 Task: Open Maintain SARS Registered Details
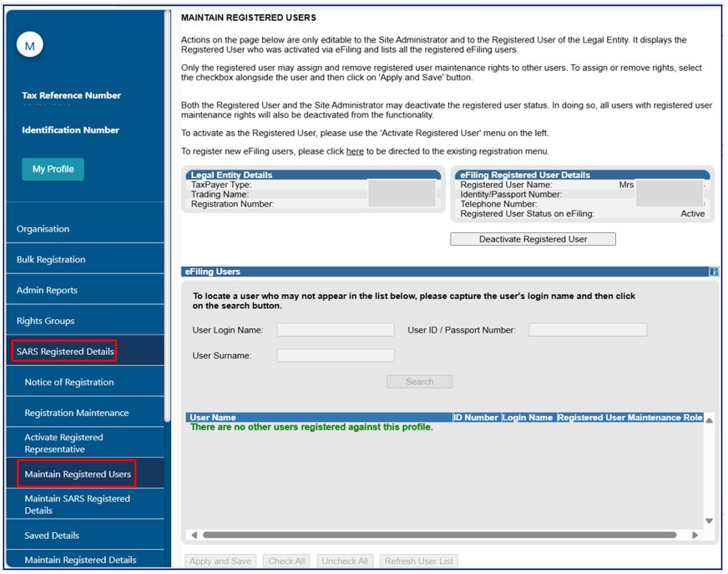click(85, 505)
